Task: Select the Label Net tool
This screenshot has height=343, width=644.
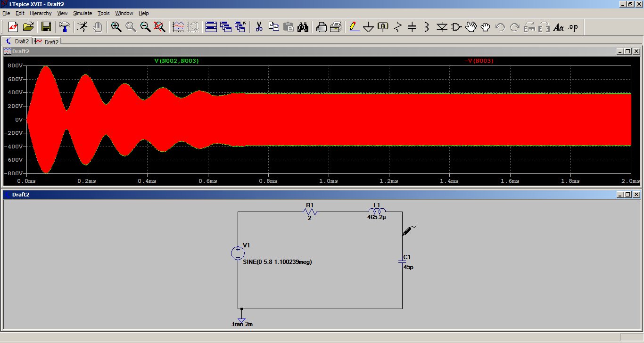Action: tap(383, 27)
